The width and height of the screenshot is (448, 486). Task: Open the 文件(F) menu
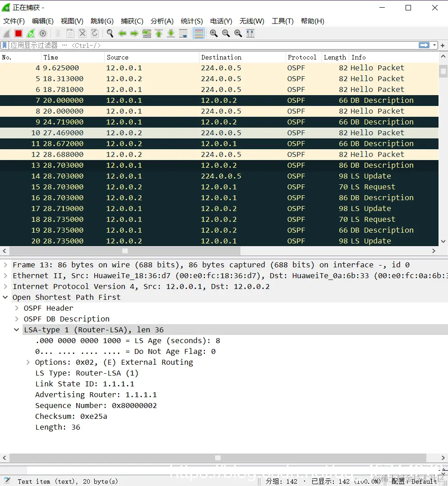click(x=14, y=21)
